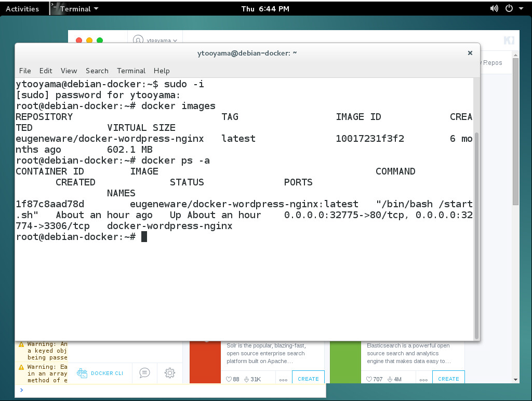
Task: Open the Terminal app menu in top bar
Action: (75, 9)
